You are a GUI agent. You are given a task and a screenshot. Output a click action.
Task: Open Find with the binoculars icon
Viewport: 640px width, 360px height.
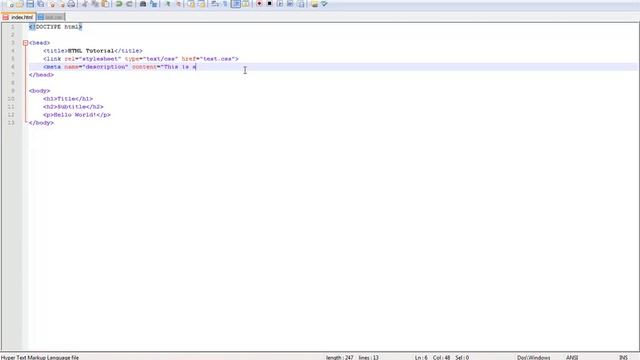(x=143, y=4)
